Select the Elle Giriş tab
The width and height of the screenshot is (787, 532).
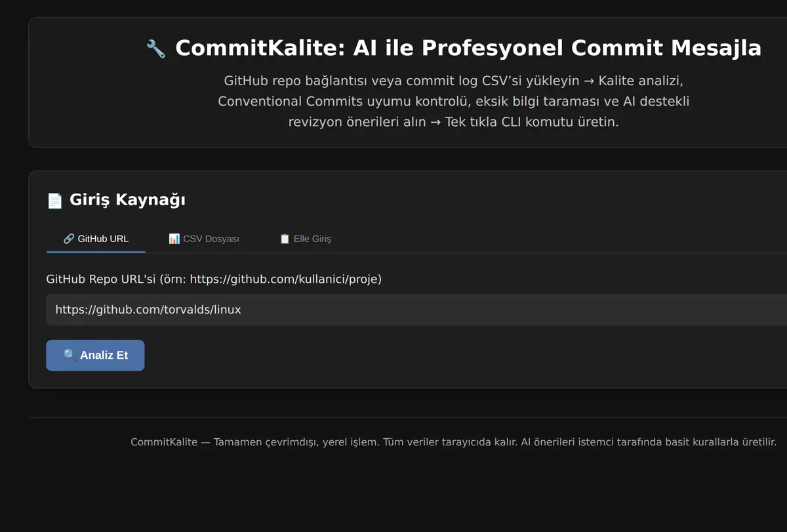(305, 239)
